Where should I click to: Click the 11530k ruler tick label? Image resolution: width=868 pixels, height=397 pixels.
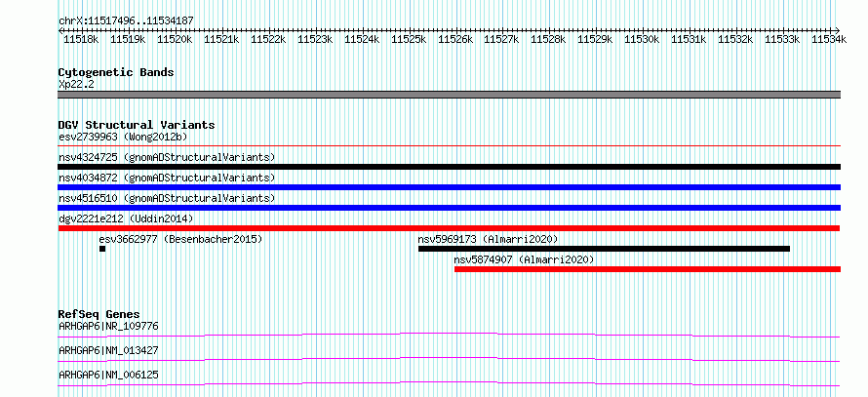(x=643, y=39)
